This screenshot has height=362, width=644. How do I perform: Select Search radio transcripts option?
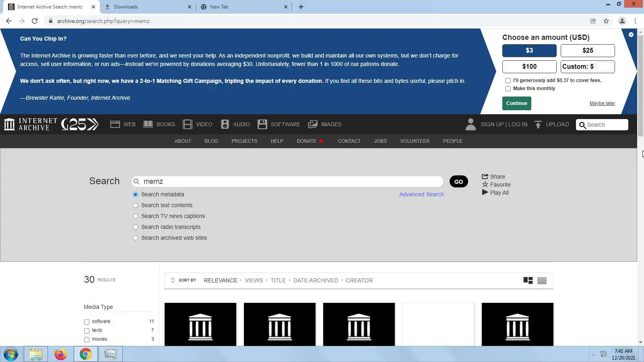pyautogui.click(x=136, y=227)
